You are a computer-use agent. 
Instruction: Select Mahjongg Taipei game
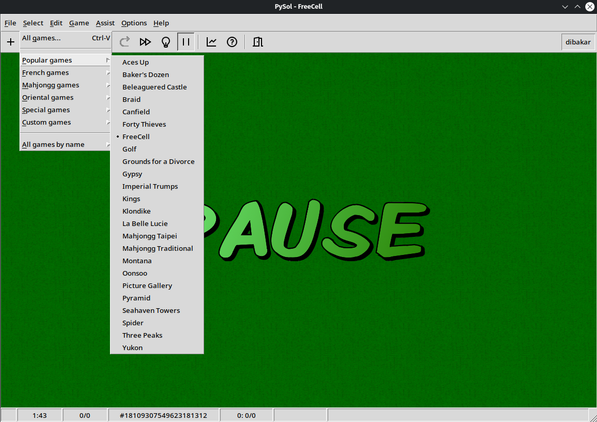157,236
